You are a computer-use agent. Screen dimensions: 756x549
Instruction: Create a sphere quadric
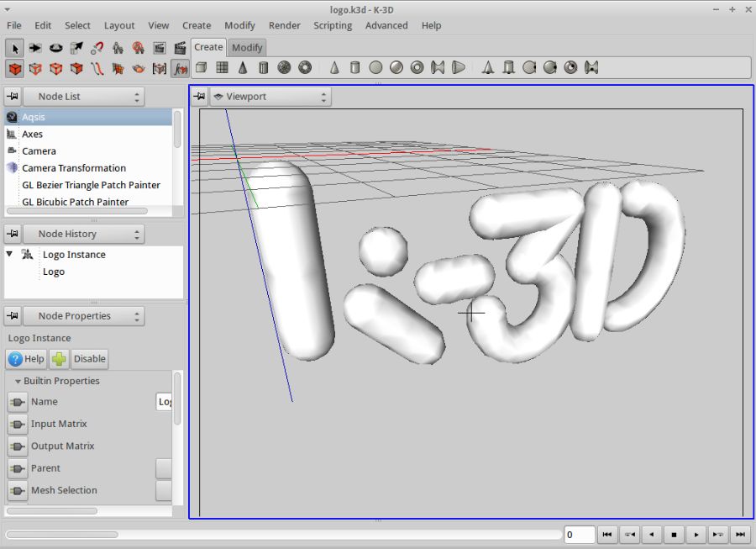tap(375, 68)
